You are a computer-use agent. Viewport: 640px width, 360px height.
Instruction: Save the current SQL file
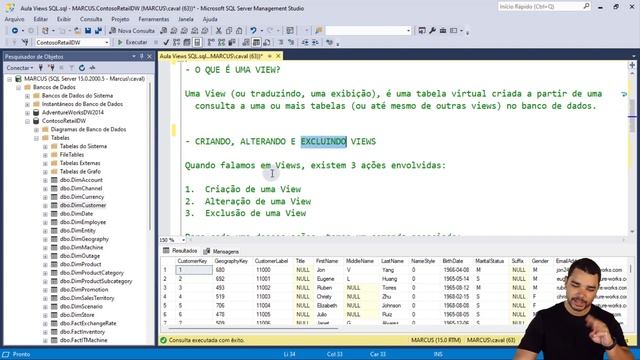(88, 31)
